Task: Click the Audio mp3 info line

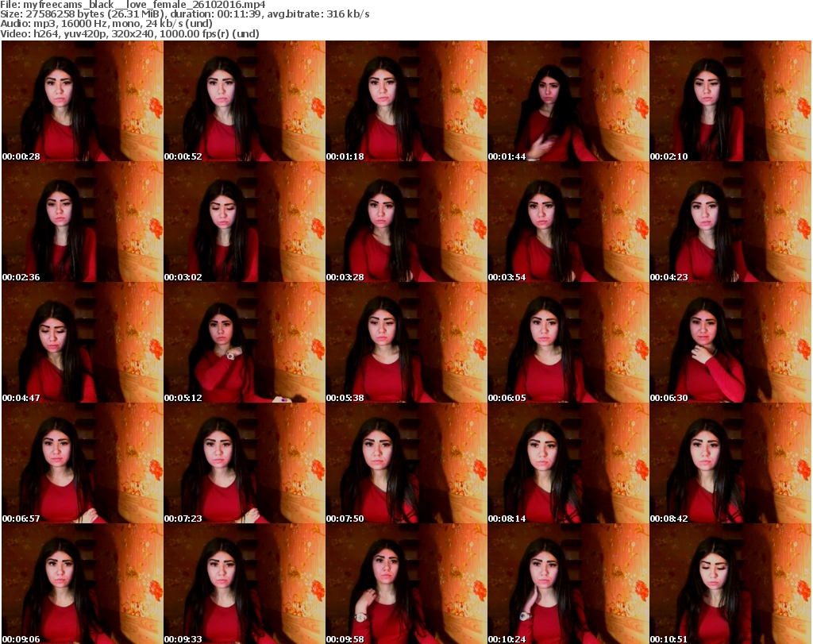Action: click(106, 24)
